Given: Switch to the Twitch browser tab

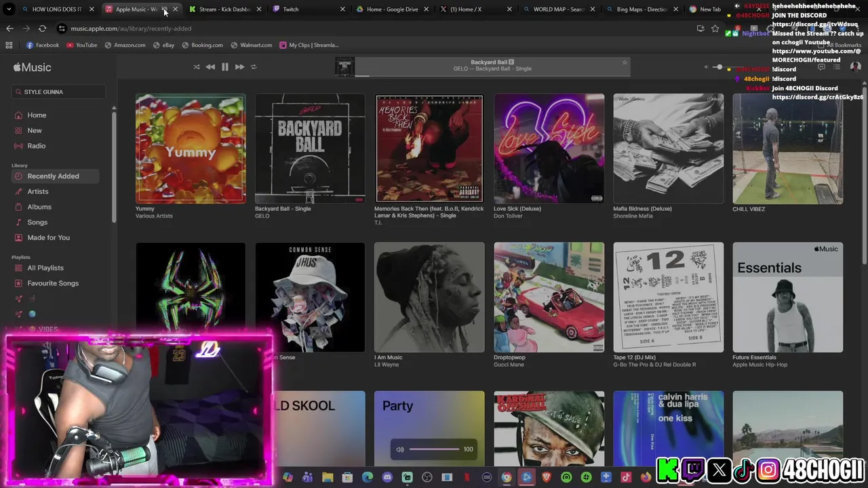Looking at the screenshot, I should pos(309,9).
